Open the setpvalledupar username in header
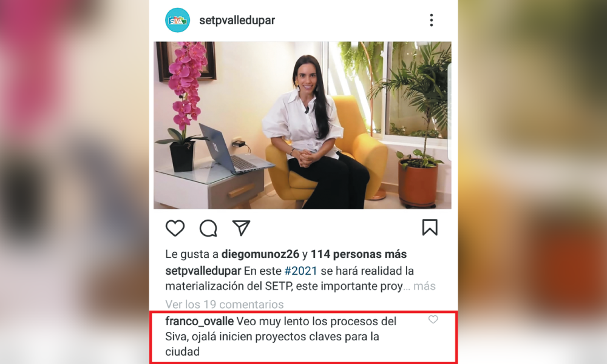This screenshot has height=364, width=607. (237, 20)
